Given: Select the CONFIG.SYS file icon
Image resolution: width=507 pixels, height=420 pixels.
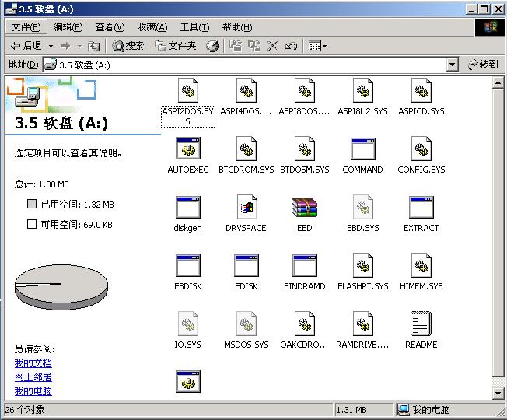Looking at the screenshot, I should [421, 149].
